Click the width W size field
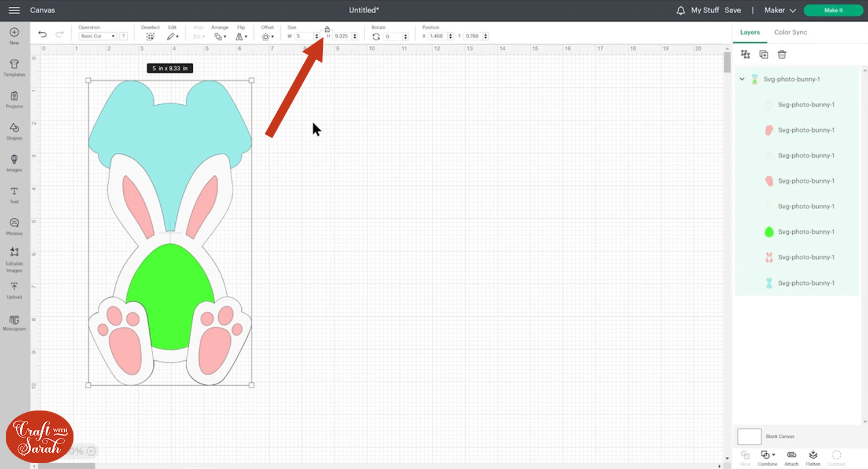This screenshot has width=868, height=469. point(304,36)
